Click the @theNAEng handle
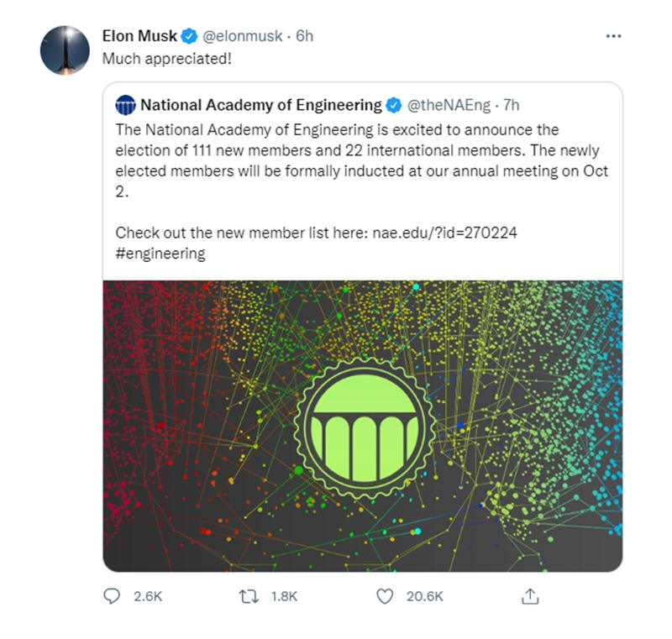672x639 pixels. [x=449, y=106]
